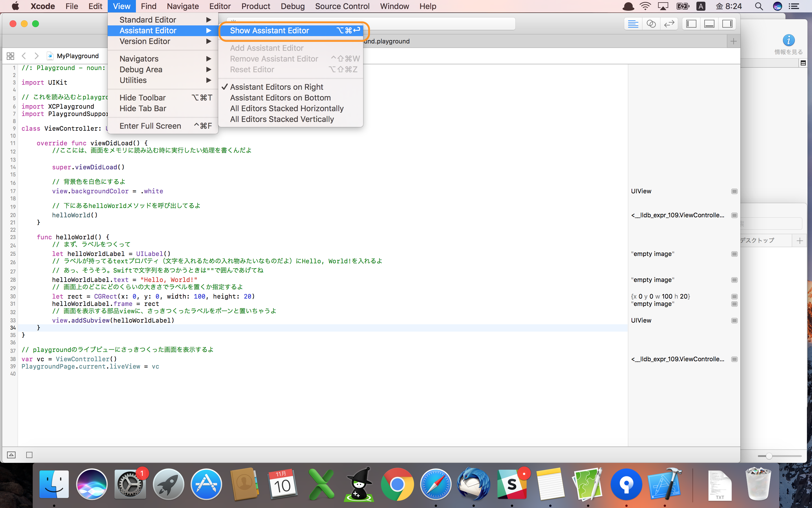This screenshot has width=812, height=508.
Task: Enable Assistant Editors on Right option
Action: click(291, 87)
